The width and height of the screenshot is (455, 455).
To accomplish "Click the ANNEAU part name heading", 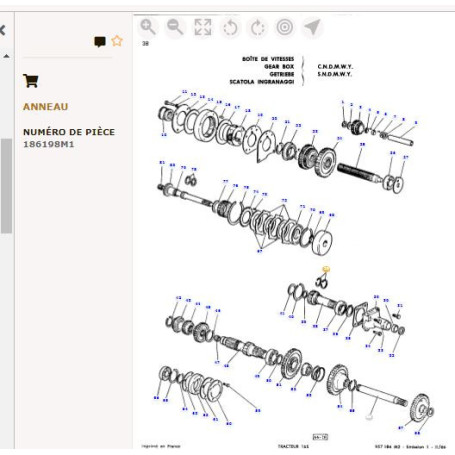I will pyautogui.click(x=46, y=107).
